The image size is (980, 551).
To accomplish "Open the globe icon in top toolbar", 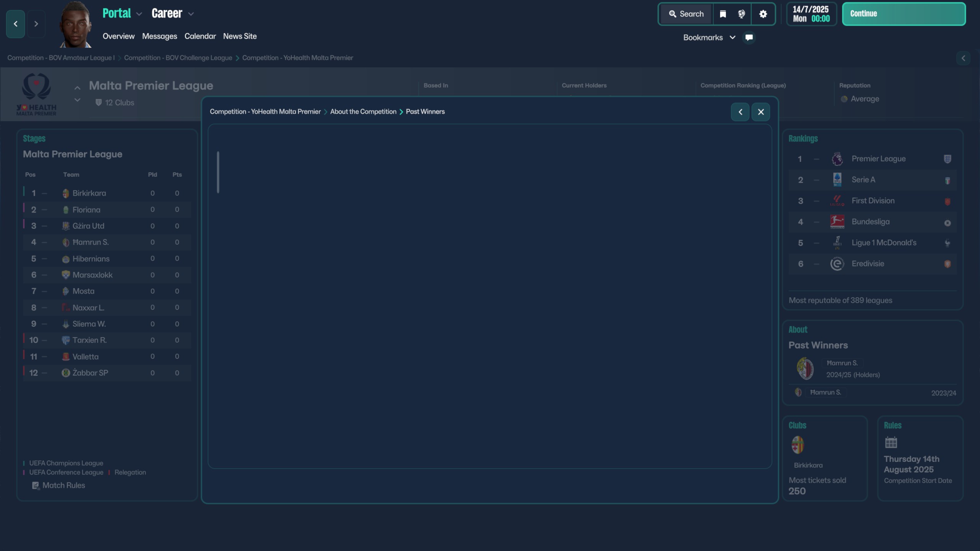I will click(x=742, y=14).
